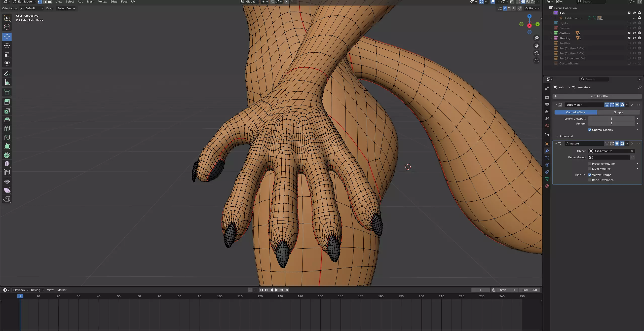Open the Material properties tab icon
644x331 pixels.
tap(547, 186)
